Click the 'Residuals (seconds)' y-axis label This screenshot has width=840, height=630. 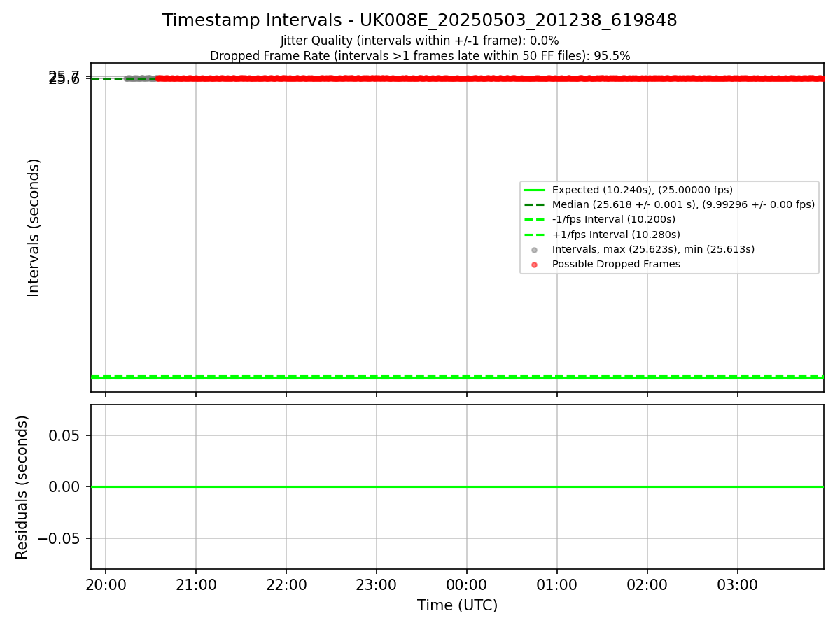click(22, 487)
